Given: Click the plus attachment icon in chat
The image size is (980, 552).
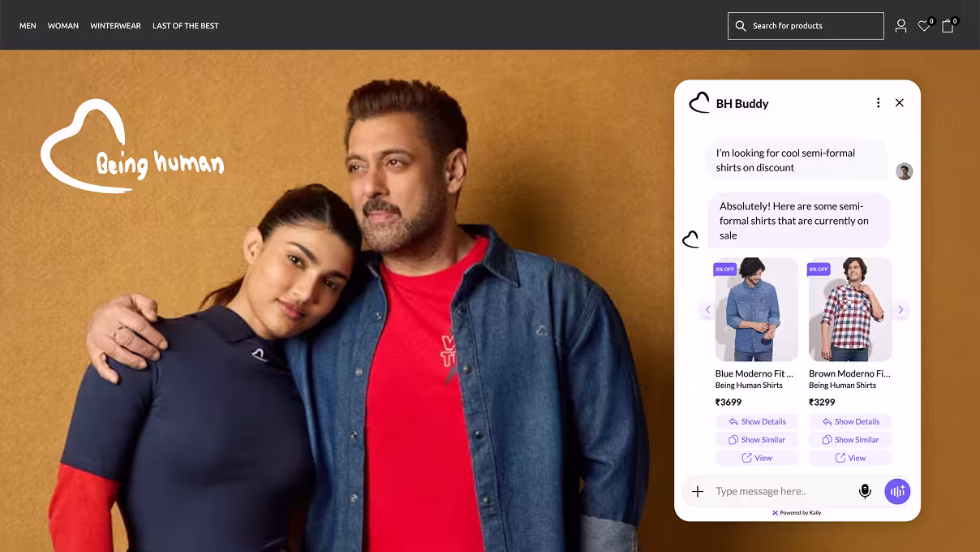Looking at the screenshot, I should 698,491.
